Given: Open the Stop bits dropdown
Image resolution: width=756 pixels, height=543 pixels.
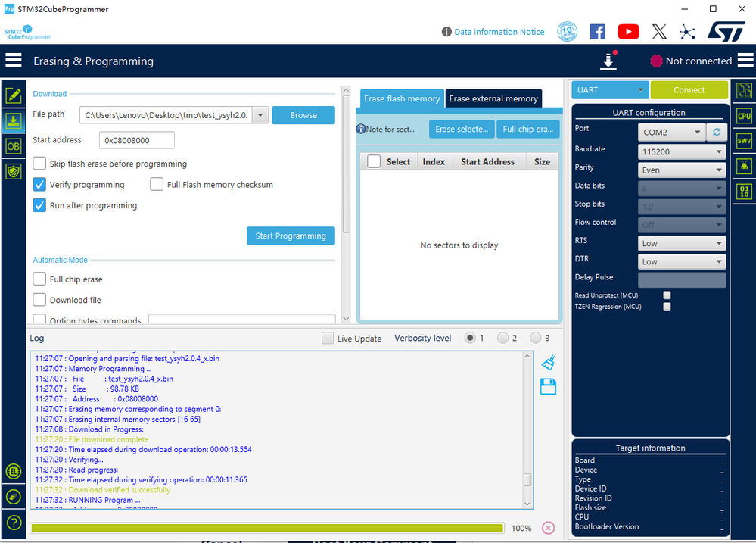Looking at the screenshot, I should click(x=682, y=207).
